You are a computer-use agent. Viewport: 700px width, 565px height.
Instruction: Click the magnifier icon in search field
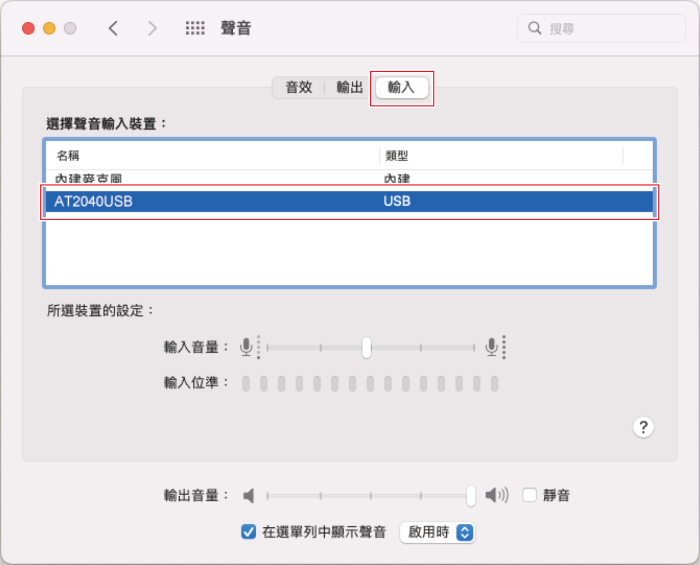[x=535, y=28]
